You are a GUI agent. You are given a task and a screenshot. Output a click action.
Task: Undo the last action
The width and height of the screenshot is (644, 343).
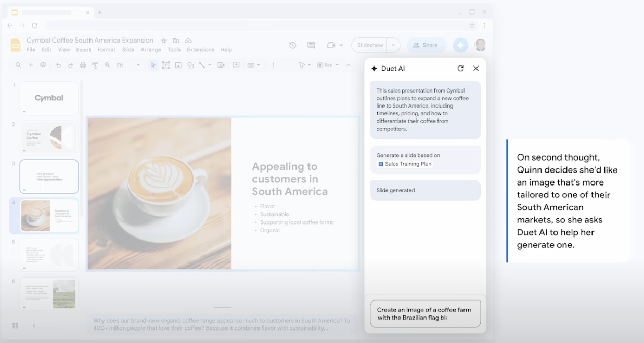[58, 65]
